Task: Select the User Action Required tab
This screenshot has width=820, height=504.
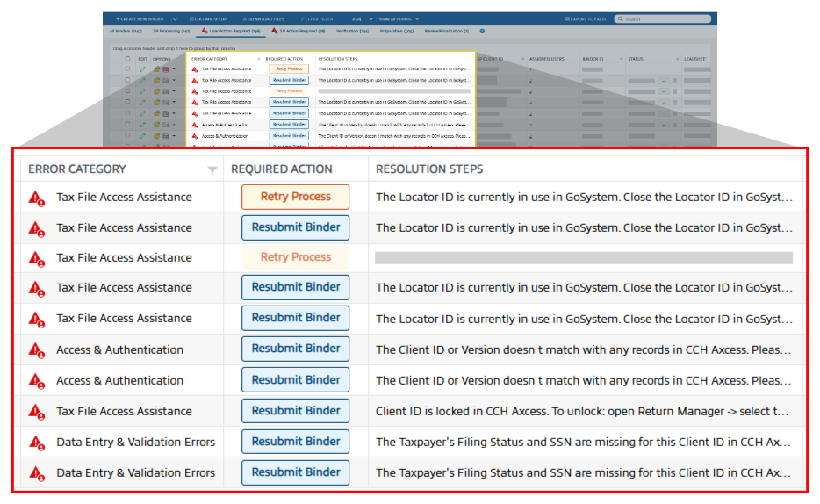Action: pyautogui.click(x=231, y=32)
